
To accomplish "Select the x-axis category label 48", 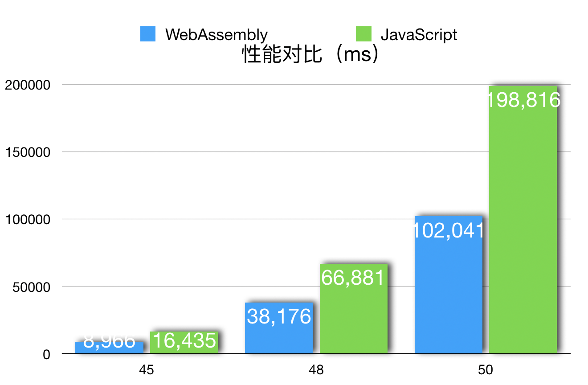I will 316,370.
